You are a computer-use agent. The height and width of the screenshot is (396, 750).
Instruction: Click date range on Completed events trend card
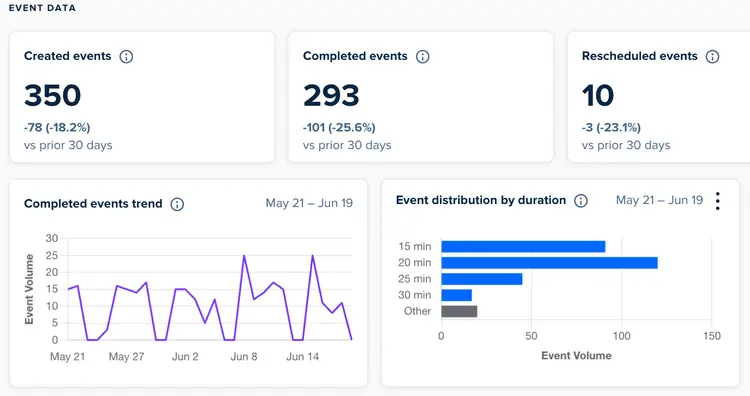click(x=309, y=203)
